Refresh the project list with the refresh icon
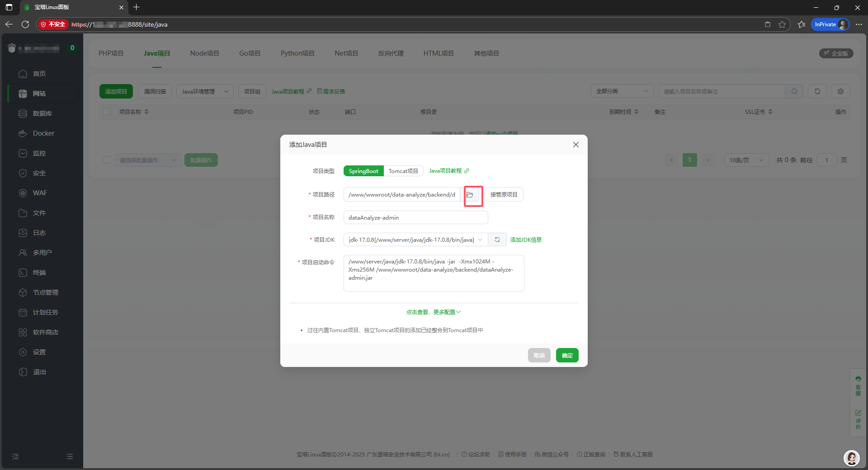 pyautogui.click(x=817, y=91)
